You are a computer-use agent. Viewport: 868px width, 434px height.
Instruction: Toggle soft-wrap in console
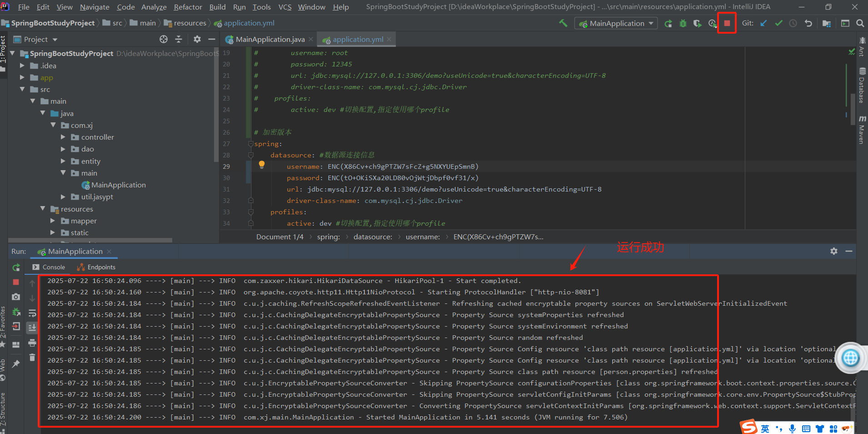(x=32, y=313)
